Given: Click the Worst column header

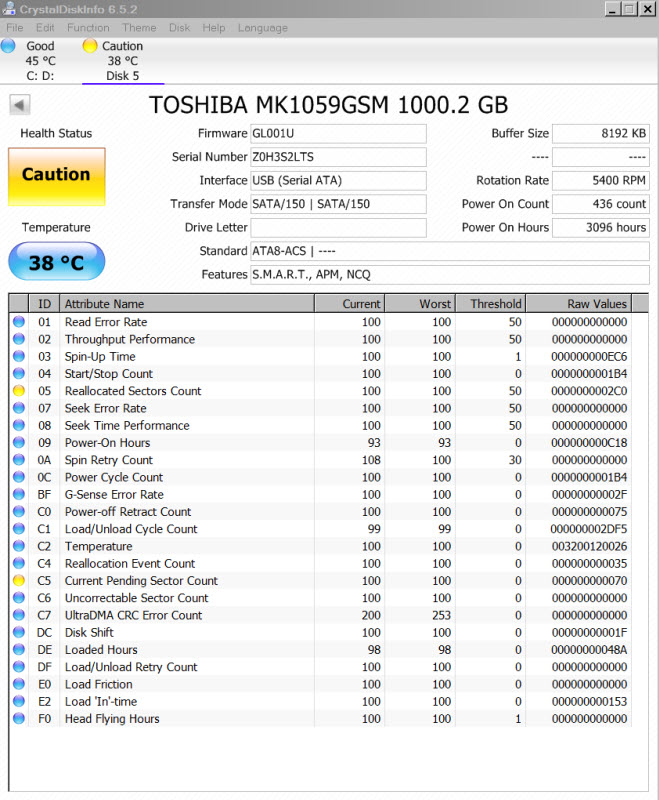Looking at the screenshot, I should click(x=420, y=304).
